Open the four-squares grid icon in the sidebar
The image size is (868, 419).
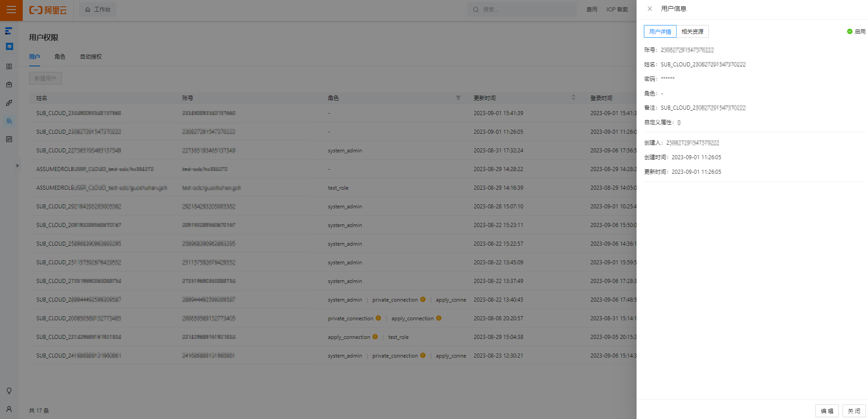point(9,66)
